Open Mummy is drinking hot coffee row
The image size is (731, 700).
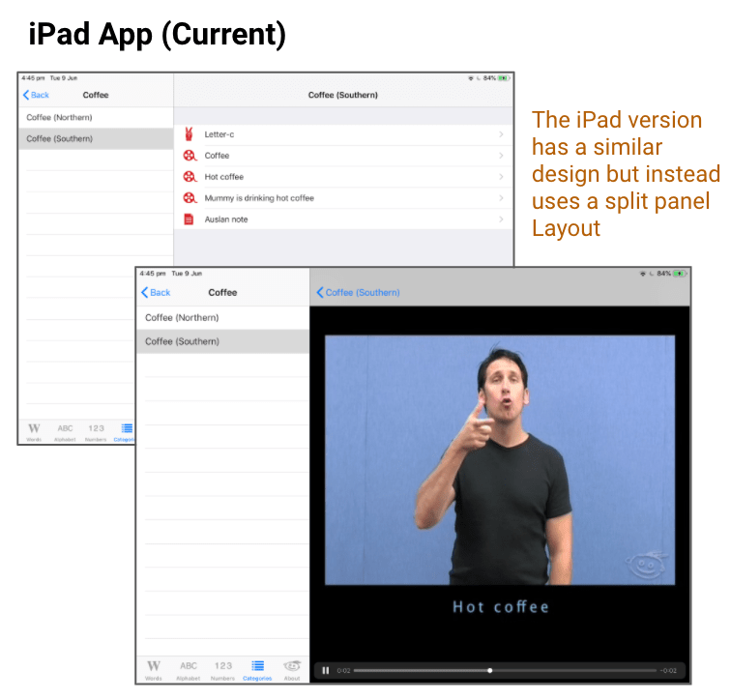point(343,198)
